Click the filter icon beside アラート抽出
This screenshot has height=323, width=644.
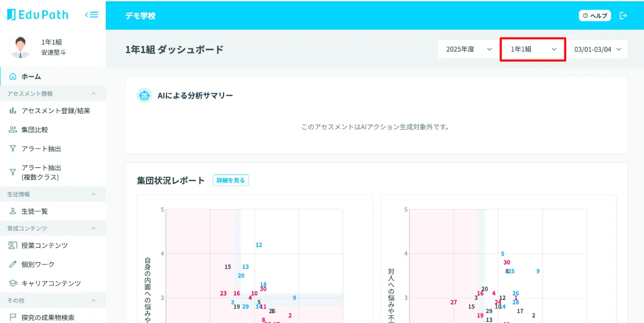click(13, 149)
